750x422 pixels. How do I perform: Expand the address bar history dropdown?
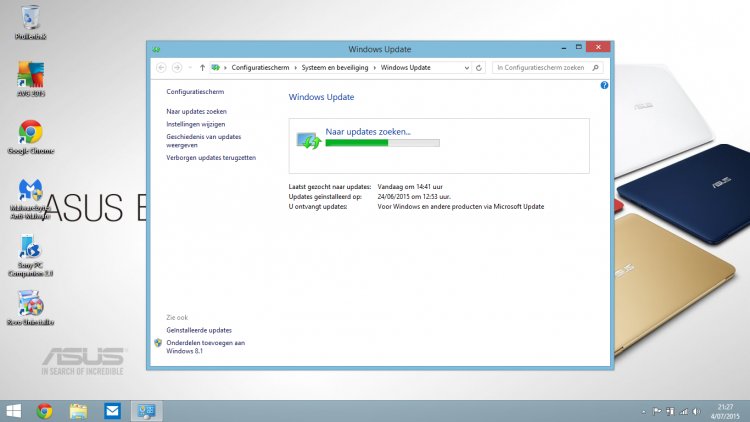(465, 67)
